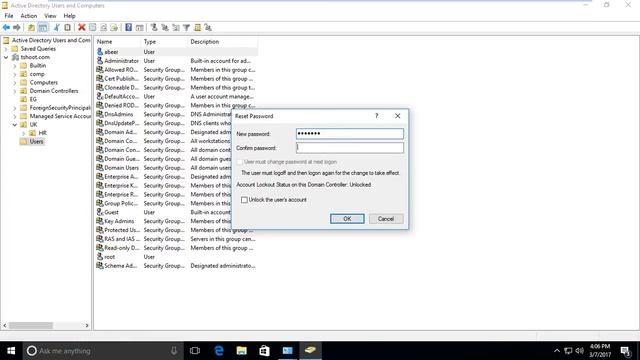
Task: Toggle the Show/Hide Action Pane toolbar icon
Action: point(140,27)
